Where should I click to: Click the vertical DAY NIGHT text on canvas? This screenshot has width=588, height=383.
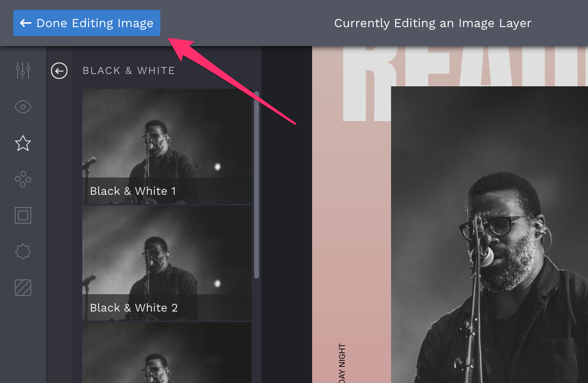pyautogui.click(x=342, y=363)
